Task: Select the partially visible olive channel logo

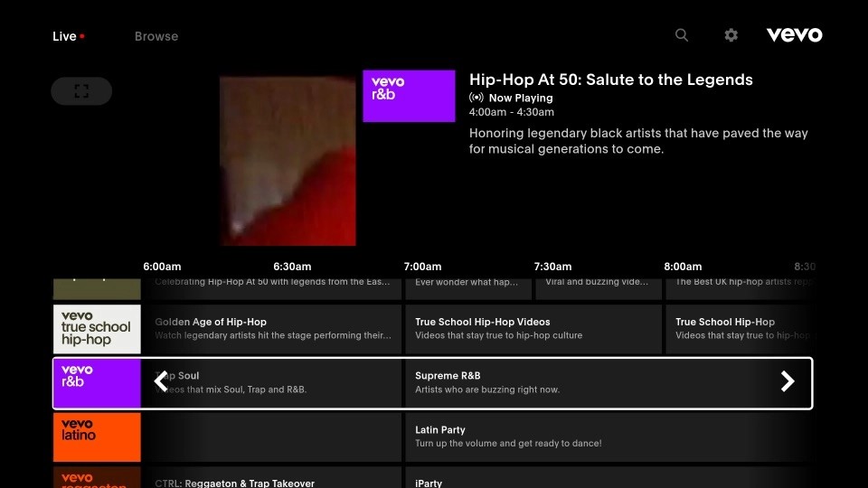Action: 97,289
